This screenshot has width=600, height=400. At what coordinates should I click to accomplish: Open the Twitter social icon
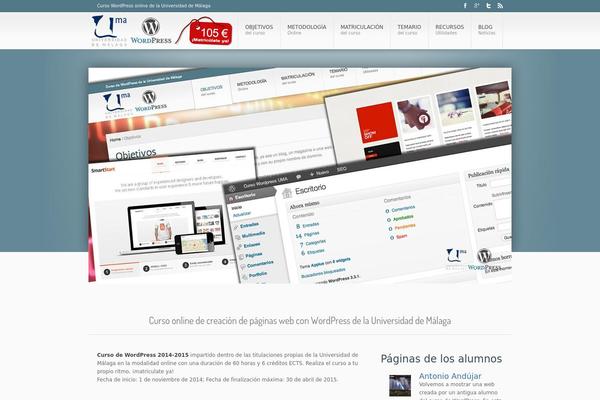[488, 6]
